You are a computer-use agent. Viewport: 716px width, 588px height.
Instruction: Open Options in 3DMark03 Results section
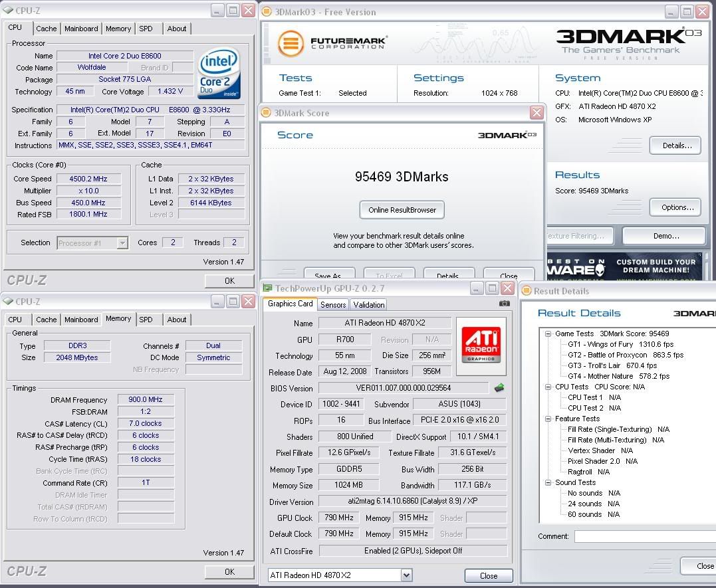pos(677,207)
